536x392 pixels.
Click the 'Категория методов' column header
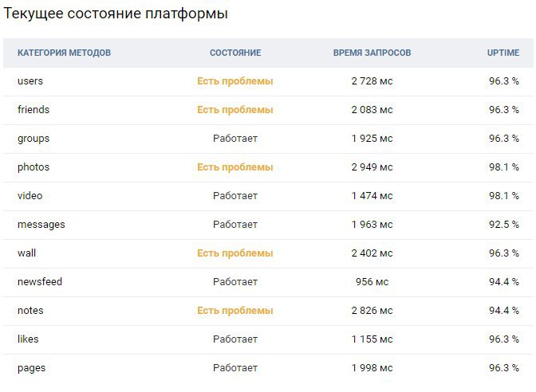pyautogui.click(x=65, y=53)
